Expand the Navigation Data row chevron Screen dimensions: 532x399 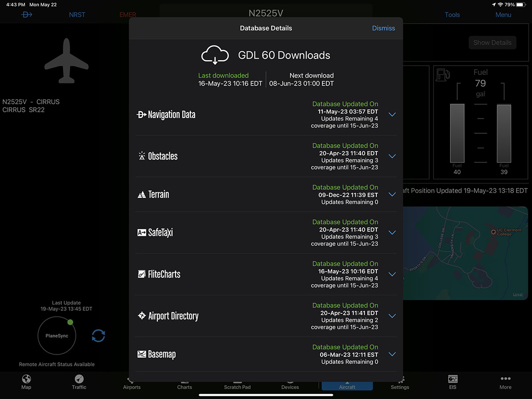coord(392,114)
